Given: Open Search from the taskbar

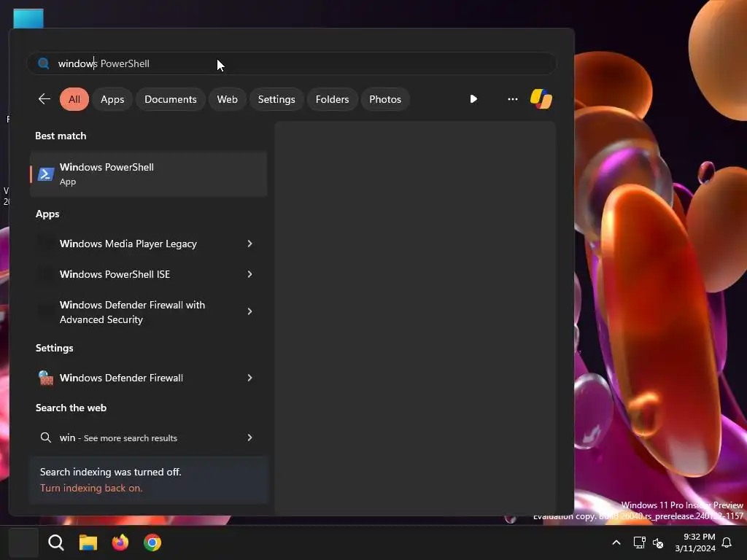Looking at the screenshot, I should pyautogui.click(x=55, y=542).
